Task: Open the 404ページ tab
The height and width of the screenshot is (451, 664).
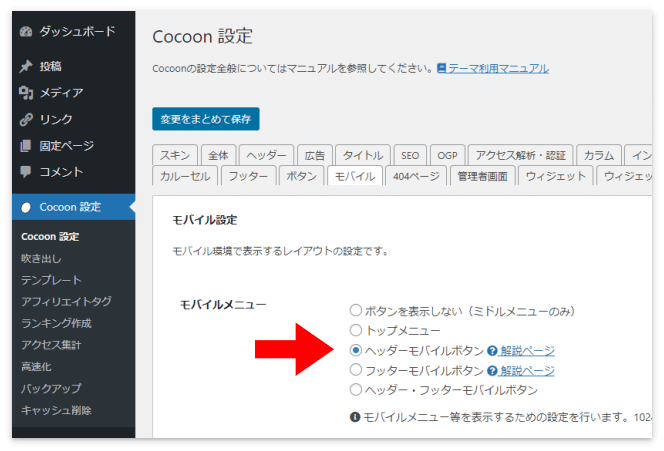Action: click(x=416, y=176)
